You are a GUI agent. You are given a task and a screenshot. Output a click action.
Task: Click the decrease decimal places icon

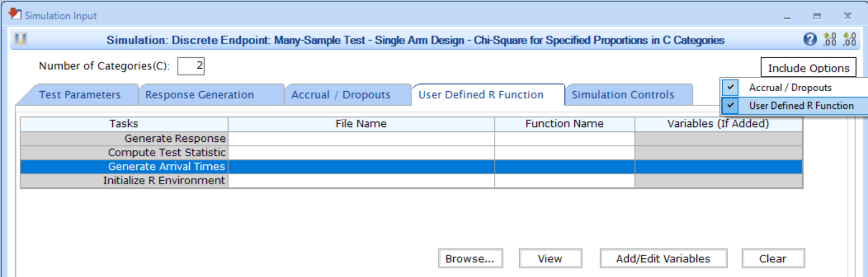click(x=850, y=39)
